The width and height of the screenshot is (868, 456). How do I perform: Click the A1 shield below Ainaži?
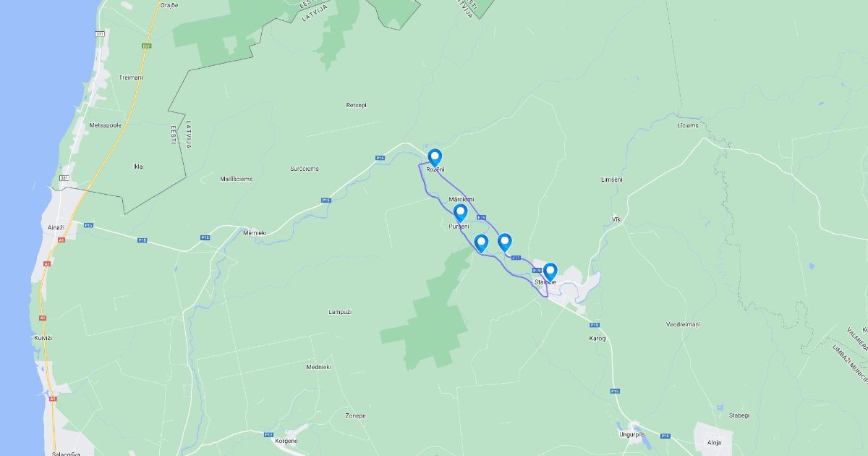click(x=62, y=240)
